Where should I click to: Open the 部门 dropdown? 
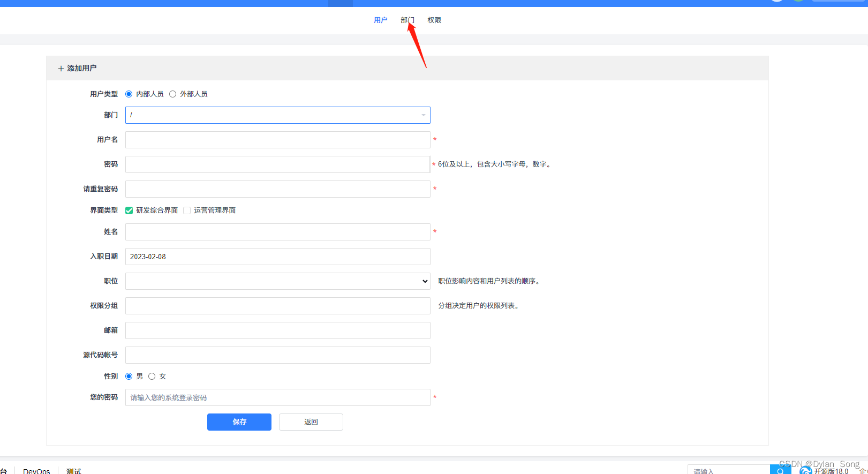277,115
